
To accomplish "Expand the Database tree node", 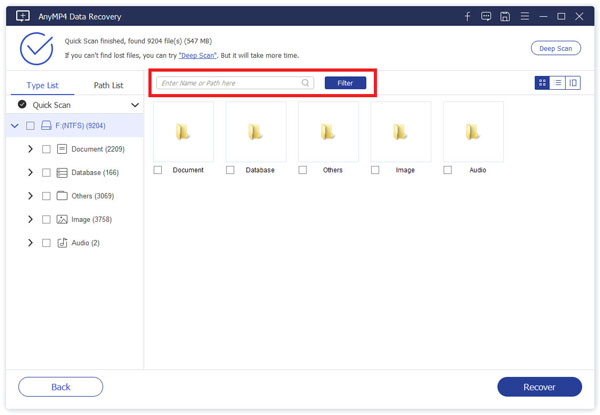I will pyautogui.click(x=30, y=172).
